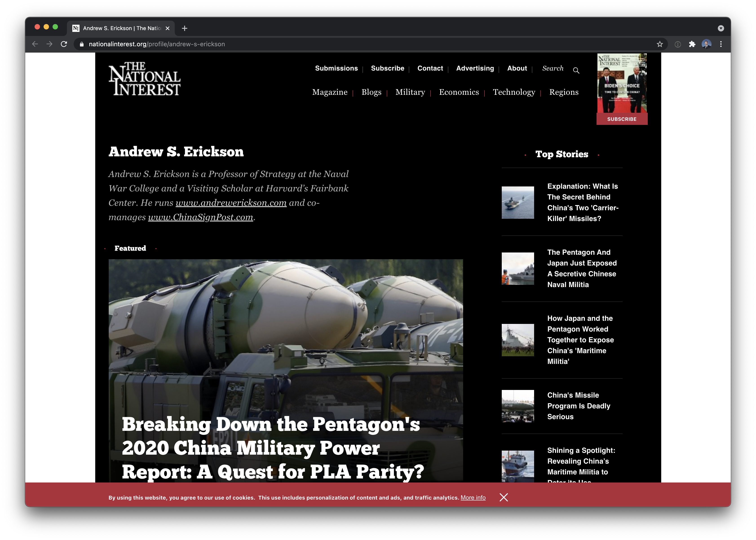This screenshot has height=540, width=756.
Task: Open China's Missile Program Is Deadly Serious
Action: coord(579,406)
